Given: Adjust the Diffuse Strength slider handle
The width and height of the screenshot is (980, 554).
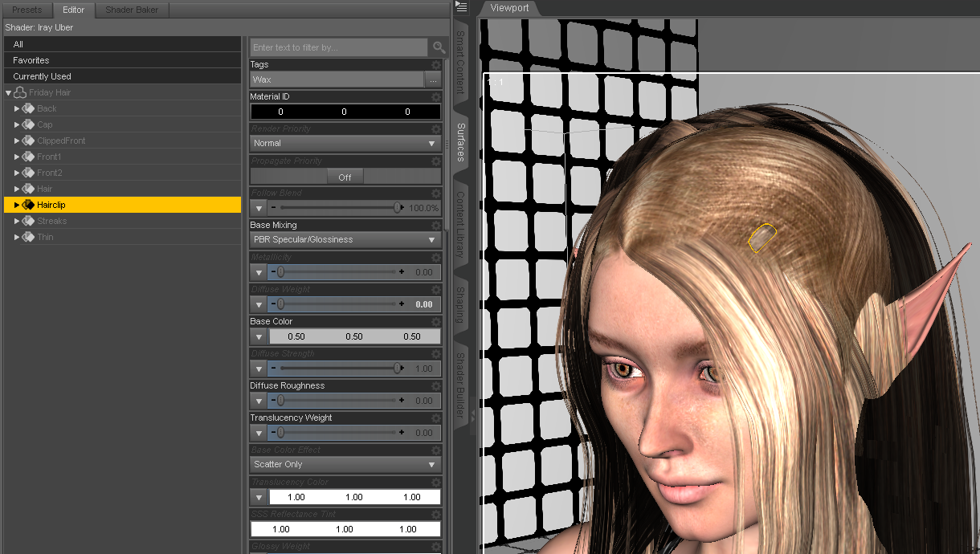Looking at the screenshot, I should (398, 369).
